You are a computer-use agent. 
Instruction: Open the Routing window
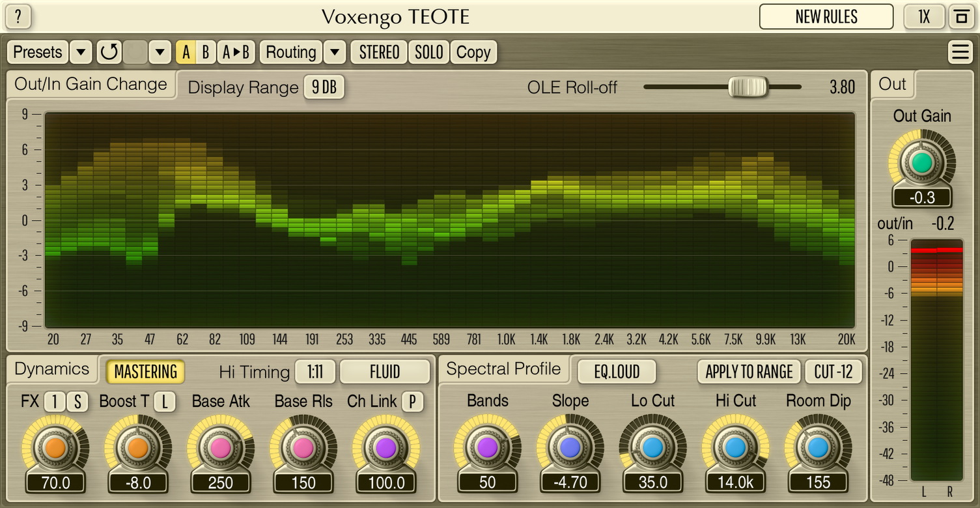pos(291,52)
